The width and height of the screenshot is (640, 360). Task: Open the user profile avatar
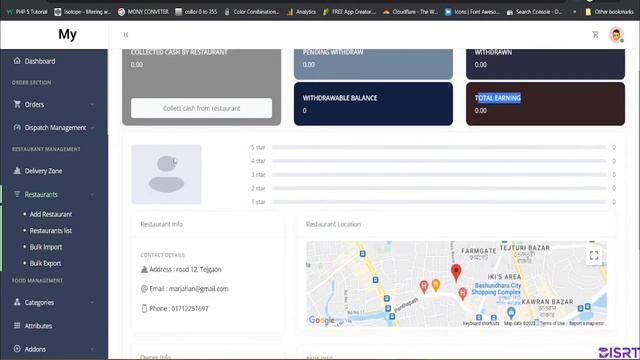[616, 35]
